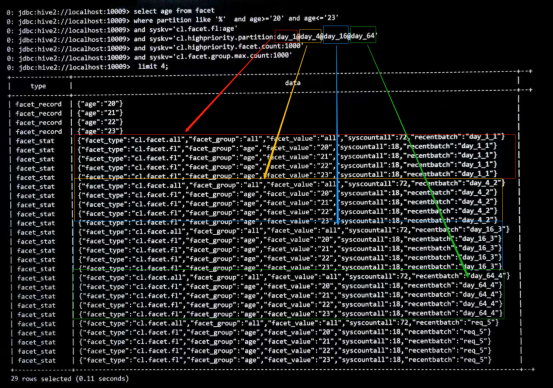Viewport: 553px width, 388px height.
Task: Click the first facet.all row with day_1_1
Action: (x=291, y=138)
